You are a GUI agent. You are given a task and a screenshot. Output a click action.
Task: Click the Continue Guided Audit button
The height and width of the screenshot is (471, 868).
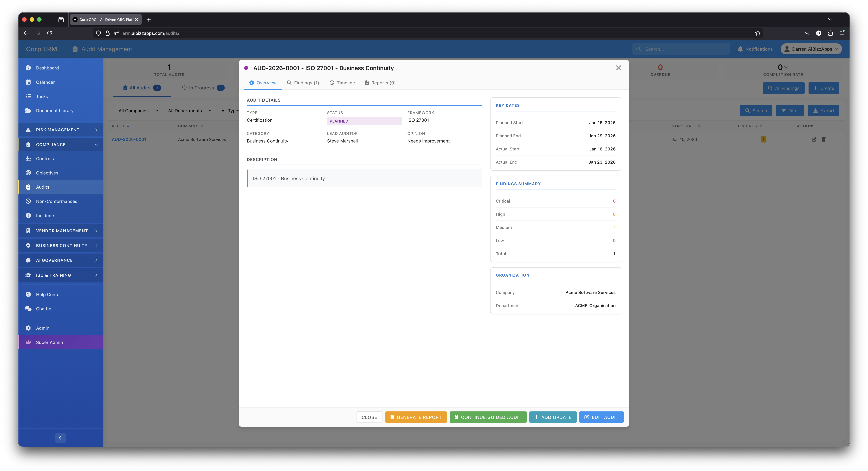tap(488, 417)
